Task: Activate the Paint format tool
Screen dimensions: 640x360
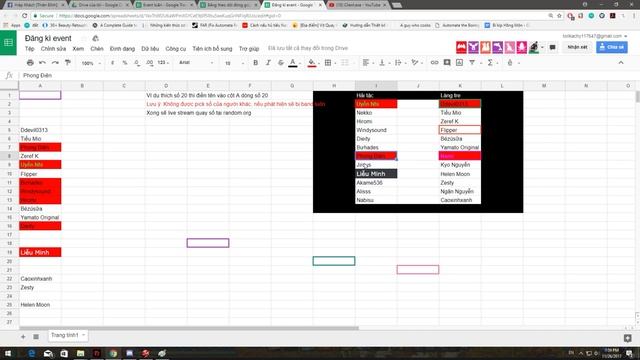Action: (68, 63)
